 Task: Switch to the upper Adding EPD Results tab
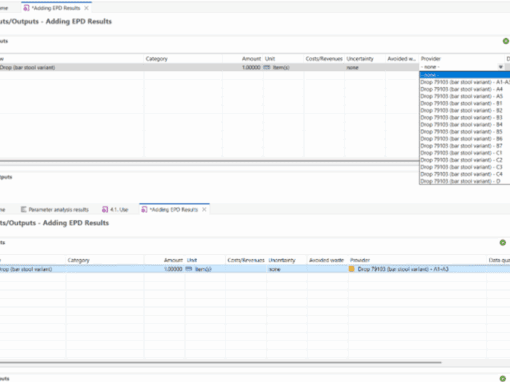click(56, 8)
